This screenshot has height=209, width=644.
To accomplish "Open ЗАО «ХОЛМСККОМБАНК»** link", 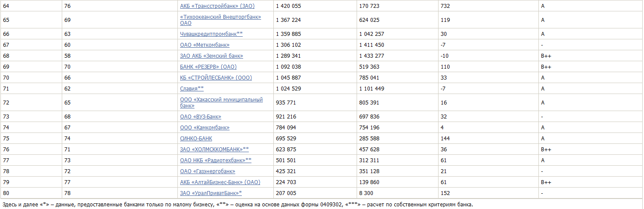I will 214,150.
